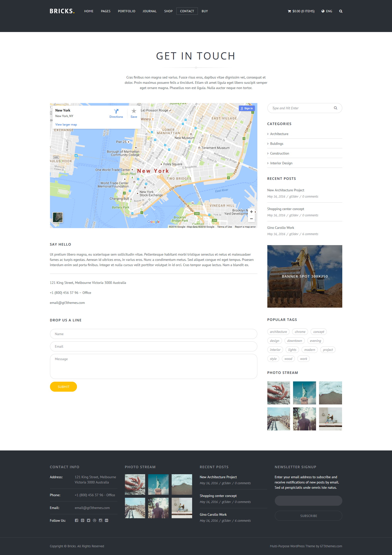The width and height of the screenshot is (392, 555).
Task: Select the lights tag
Action: (x=292, y=350)
